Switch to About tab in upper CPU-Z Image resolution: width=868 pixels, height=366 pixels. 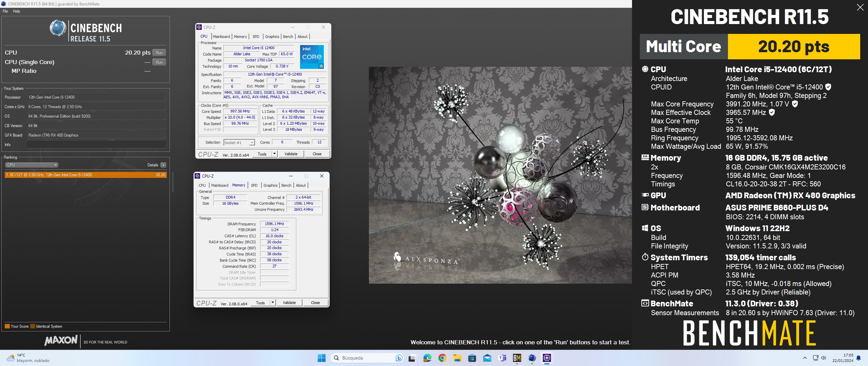[x=302, y=37]
